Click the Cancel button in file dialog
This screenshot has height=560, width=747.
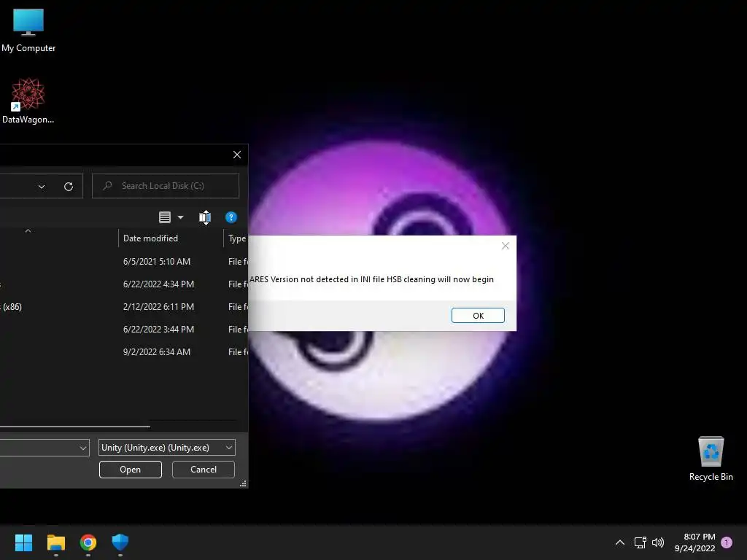tap(204, 470)
